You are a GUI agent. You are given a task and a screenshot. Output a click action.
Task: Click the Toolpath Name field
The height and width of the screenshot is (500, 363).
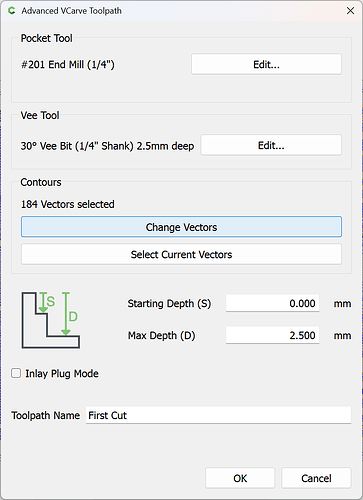pos(218,415)
